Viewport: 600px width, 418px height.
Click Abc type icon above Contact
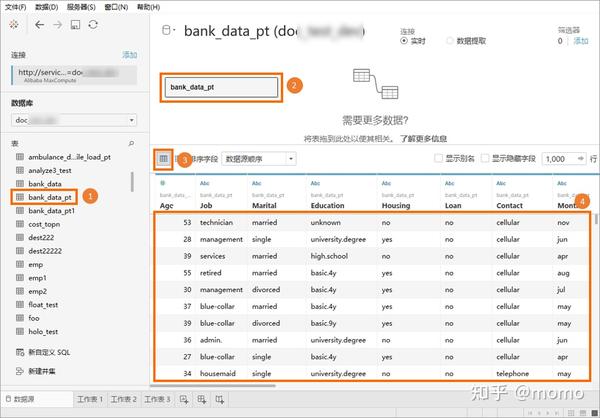pos(501,183)
